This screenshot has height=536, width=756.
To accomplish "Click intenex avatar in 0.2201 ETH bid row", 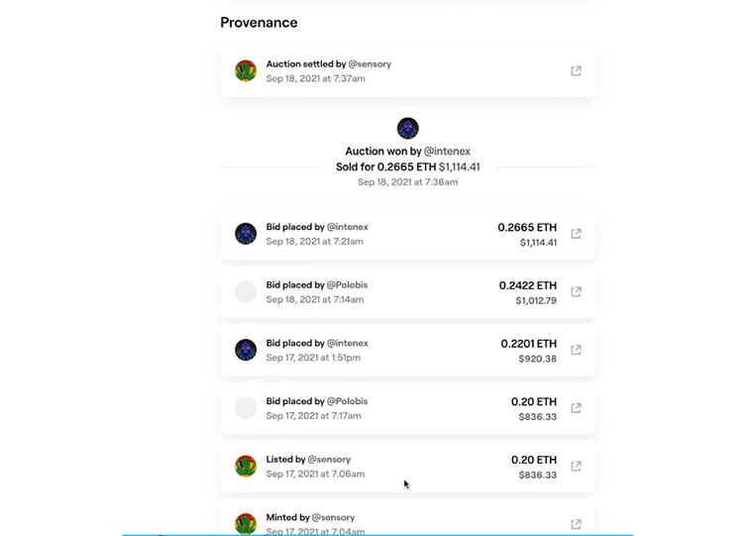I will [x=246, y=350].
